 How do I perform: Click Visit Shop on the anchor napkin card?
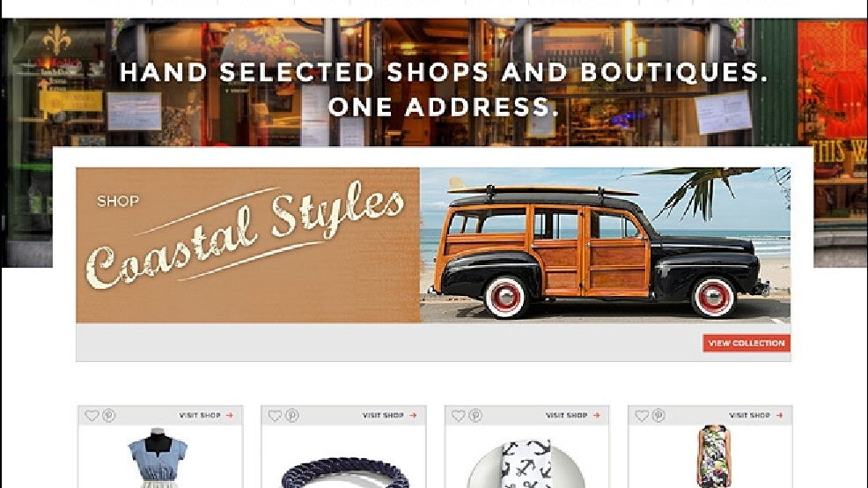tap(572, 415)
